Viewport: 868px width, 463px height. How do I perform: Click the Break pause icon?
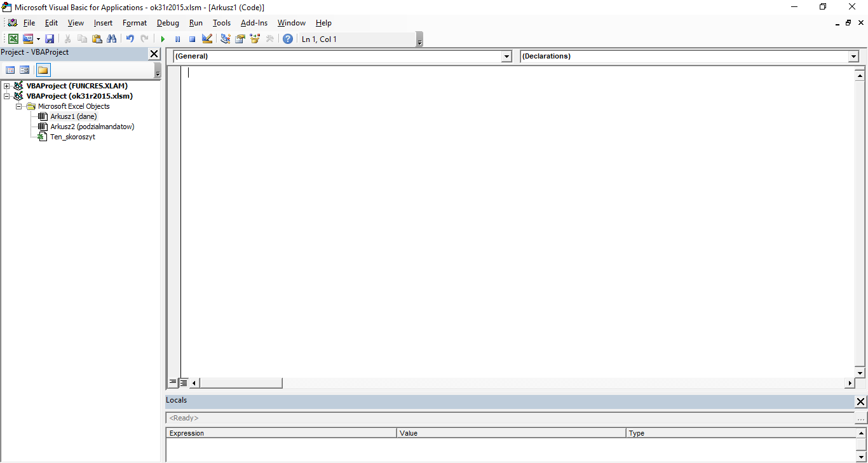(x=177, y=39)
